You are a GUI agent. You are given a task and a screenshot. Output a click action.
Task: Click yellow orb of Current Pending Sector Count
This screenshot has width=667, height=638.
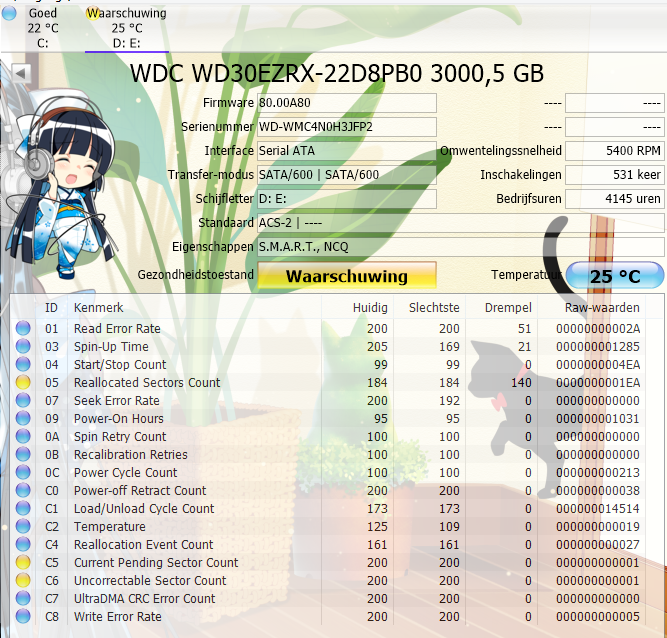click(x=23, y=562)
